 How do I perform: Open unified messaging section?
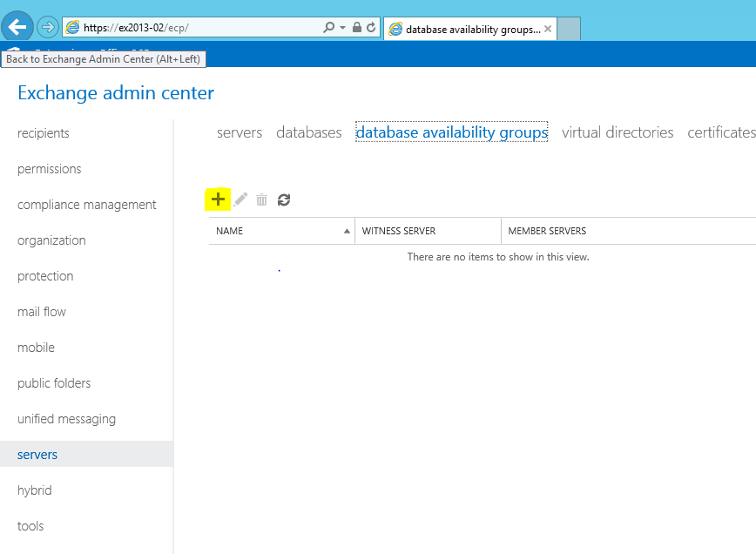(66, 418)
